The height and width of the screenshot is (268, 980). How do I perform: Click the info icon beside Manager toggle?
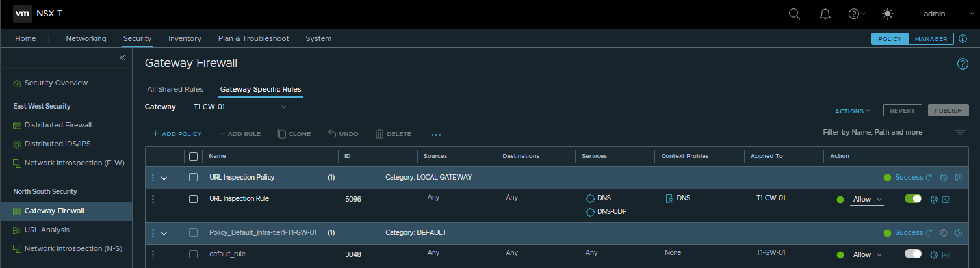click(x=963, y=38)
